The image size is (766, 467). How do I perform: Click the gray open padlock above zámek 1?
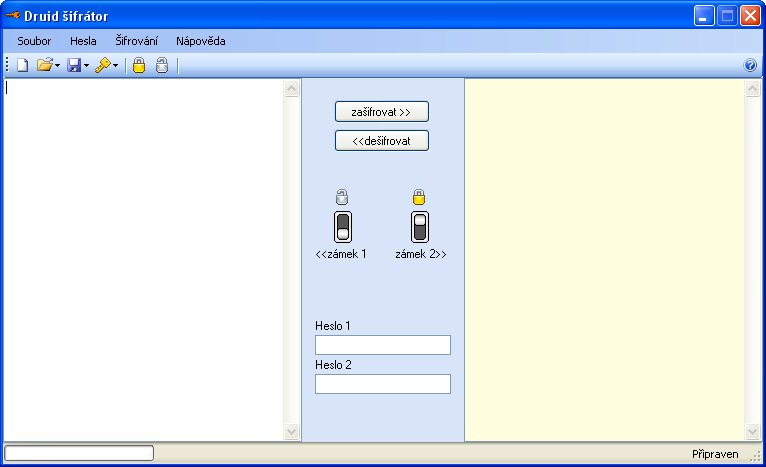(x=342, y=197)
